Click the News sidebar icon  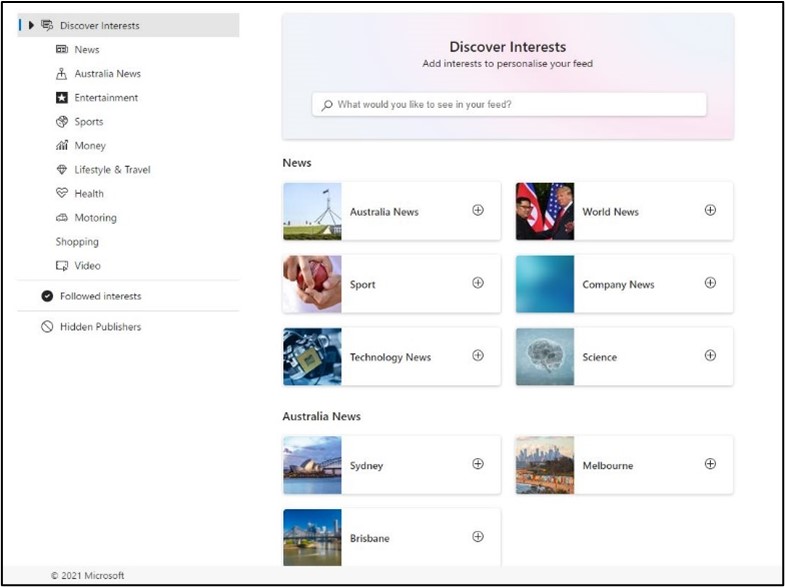pos(62,49)
